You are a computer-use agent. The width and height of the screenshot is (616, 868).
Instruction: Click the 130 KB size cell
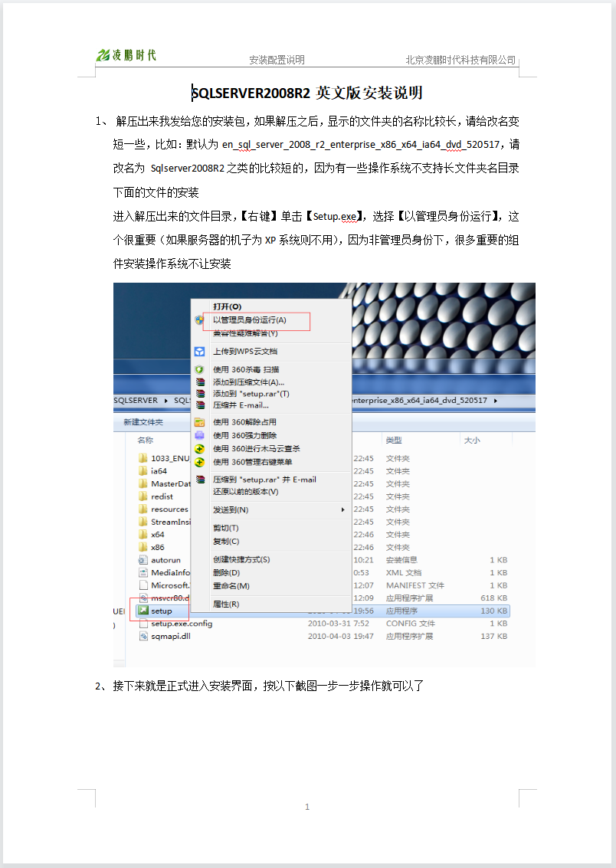(x=494, y=611)
